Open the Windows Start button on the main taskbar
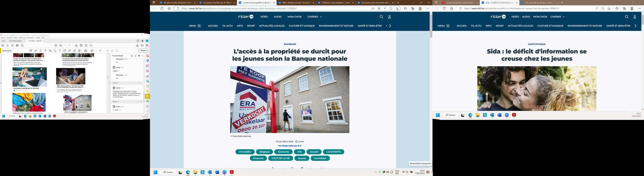The height and width of the screenshot is (176, 644). click(155, 172)
